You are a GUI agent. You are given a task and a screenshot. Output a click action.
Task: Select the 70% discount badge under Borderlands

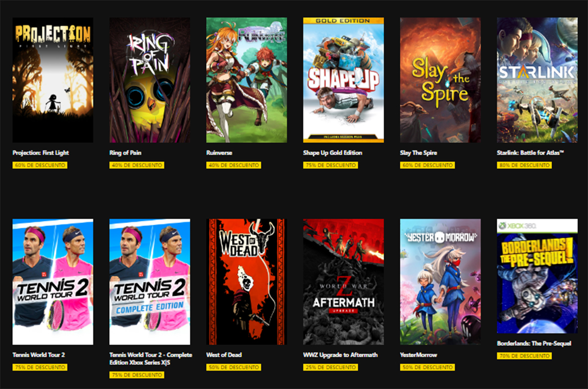pos(524,356)
